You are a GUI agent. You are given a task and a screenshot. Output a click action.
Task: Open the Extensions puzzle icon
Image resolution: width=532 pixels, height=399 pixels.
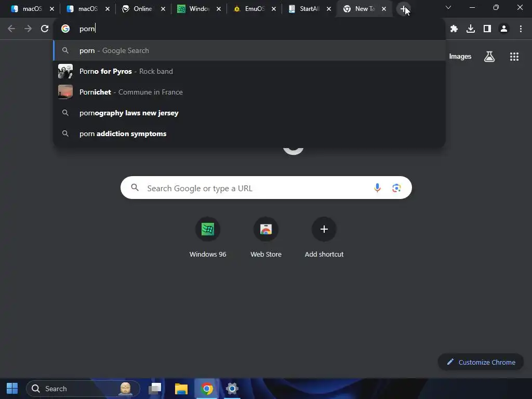click(454, 29)
